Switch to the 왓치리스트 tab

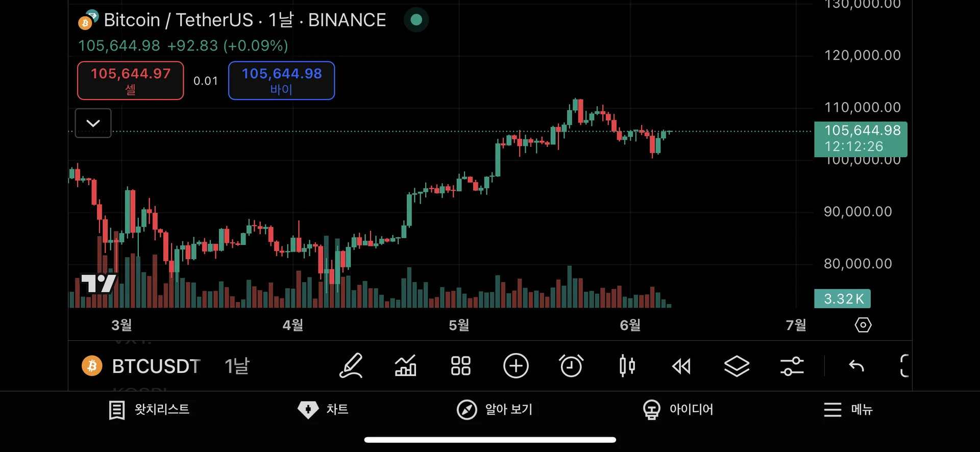[x=149, y=410]
